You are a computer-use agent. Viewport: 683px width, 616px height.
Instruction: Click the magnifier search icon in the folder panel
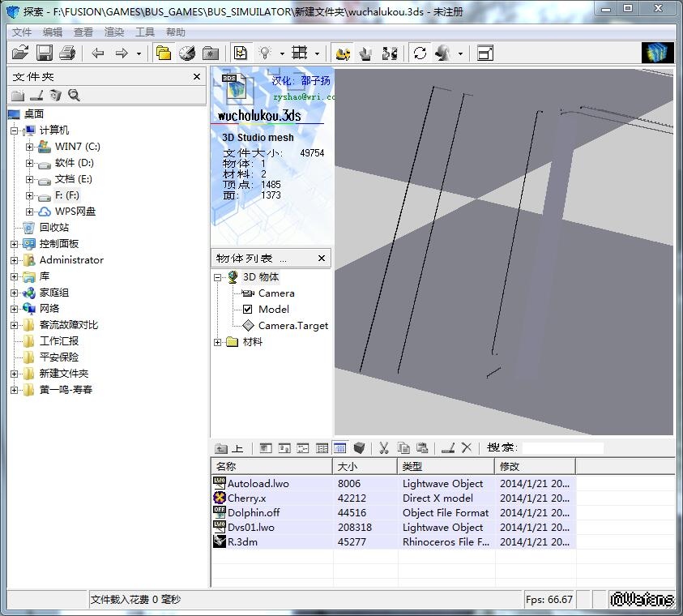[x=74, y=96]
